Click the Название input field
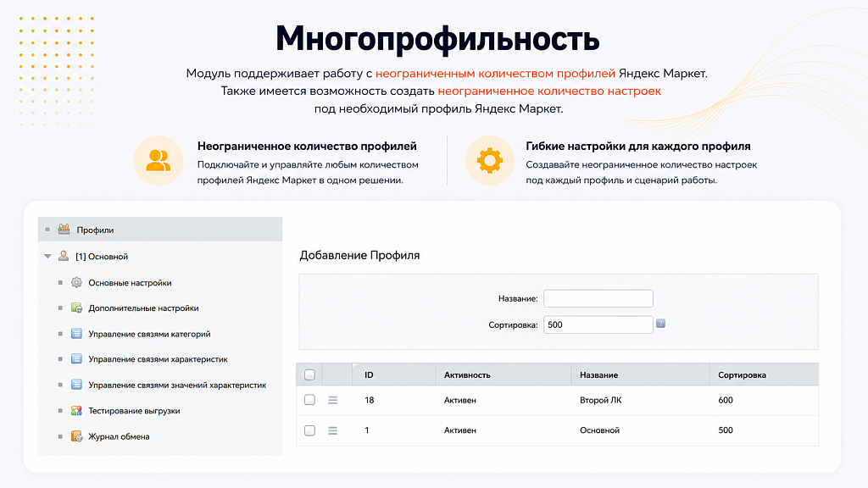The height and width of the screenshot is (488, 868). [x=598, y=298]
